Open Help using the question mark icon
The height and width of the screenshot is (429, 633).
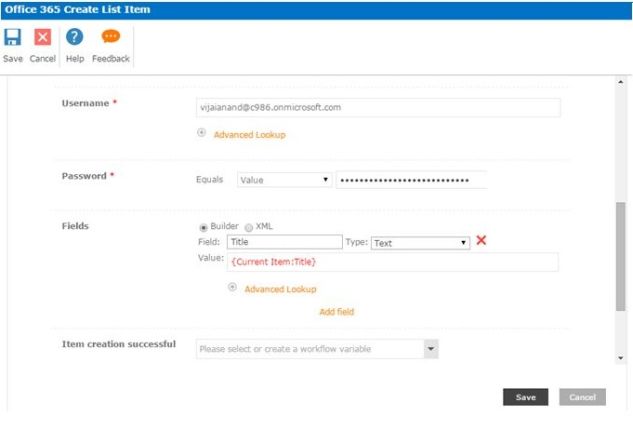(75, 37)
